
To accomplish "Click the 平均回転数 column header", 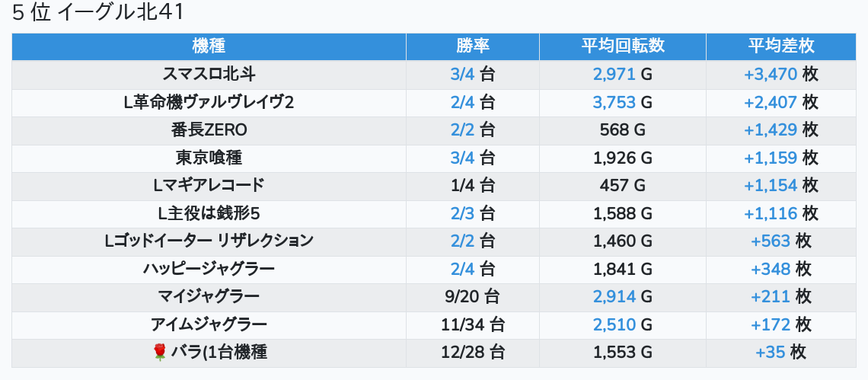I will pos(622,46).
